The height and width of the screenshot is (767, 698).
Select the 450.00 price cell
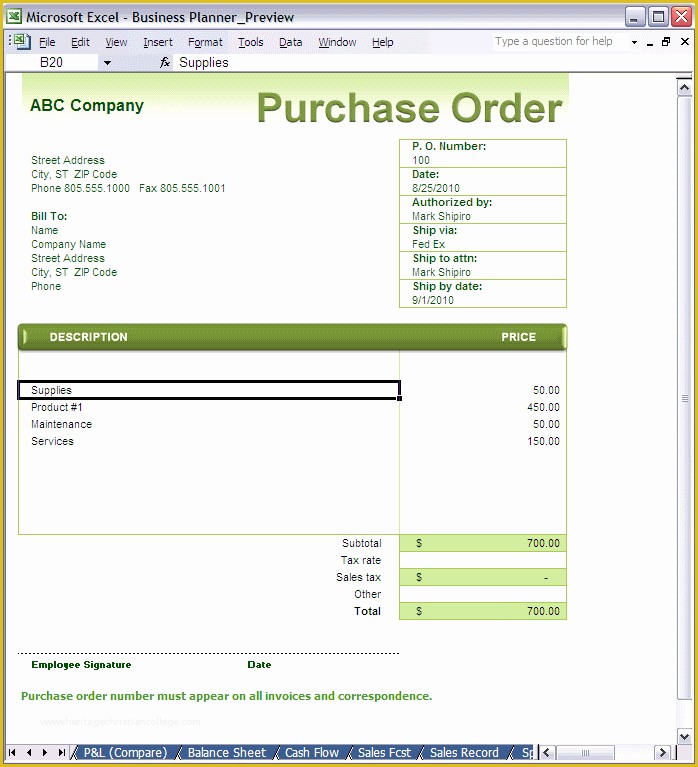[483, 407]
